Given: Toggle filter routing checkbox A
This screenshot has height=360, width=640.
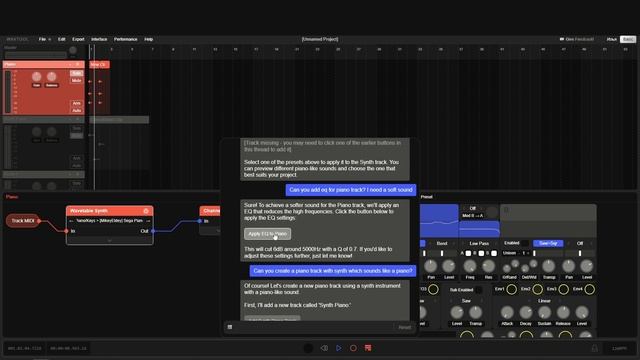Looking at the screenshot, I should click(x=468, y=253).
